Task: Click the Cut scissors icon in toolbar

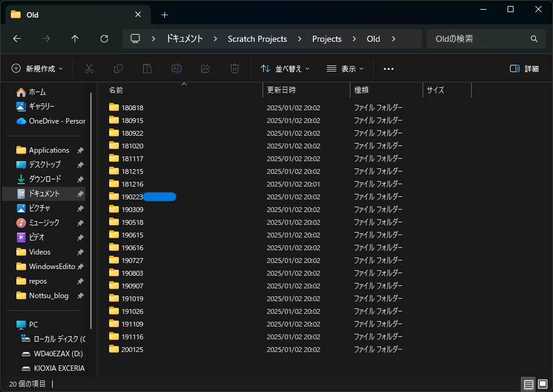Action: 89,69
